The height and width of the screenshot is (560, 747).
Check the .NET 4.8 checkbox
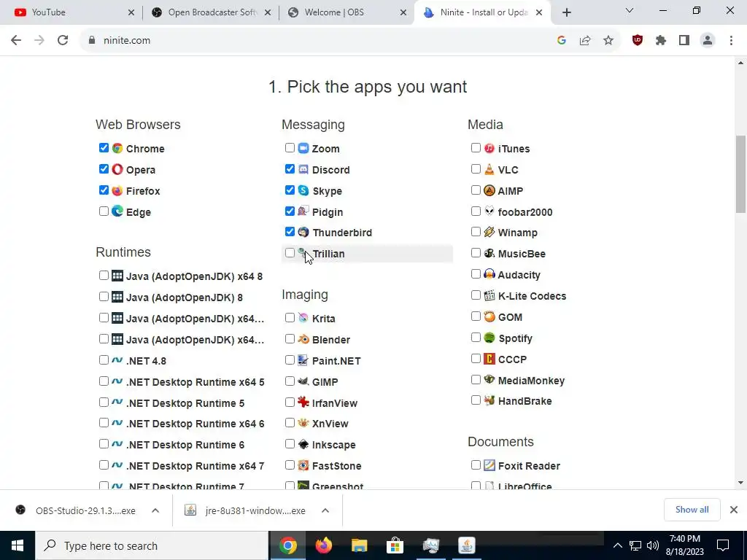coord(104,360)
